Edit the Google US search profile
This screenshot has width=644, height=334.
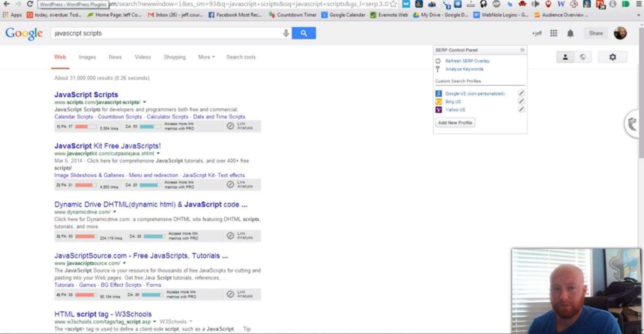coord(521,93)
